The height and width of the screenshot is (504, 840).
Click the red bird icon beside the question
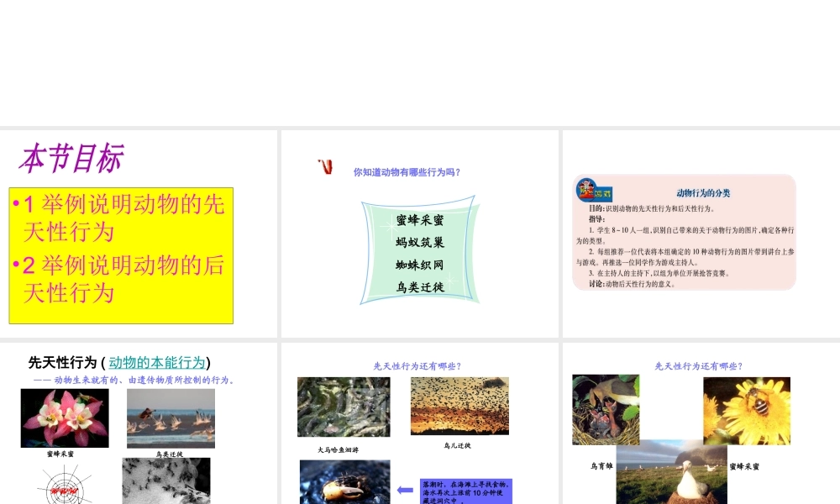[325, 166]
